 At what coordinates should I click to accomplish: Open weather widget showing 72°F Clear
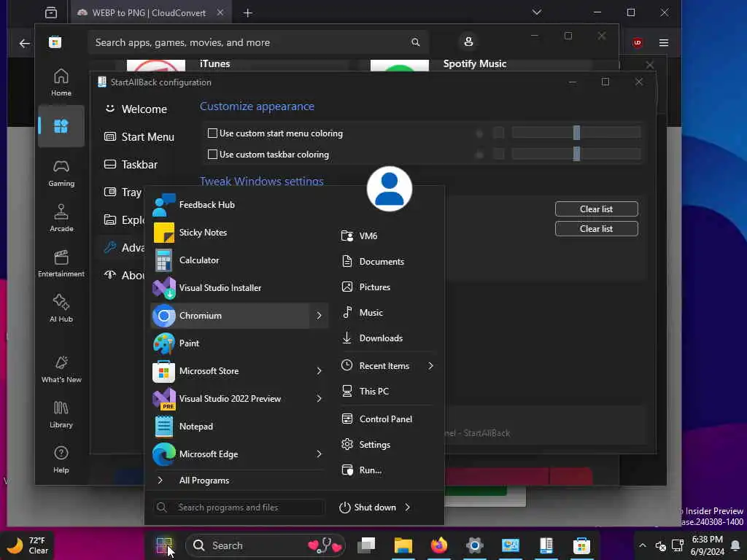28,545
